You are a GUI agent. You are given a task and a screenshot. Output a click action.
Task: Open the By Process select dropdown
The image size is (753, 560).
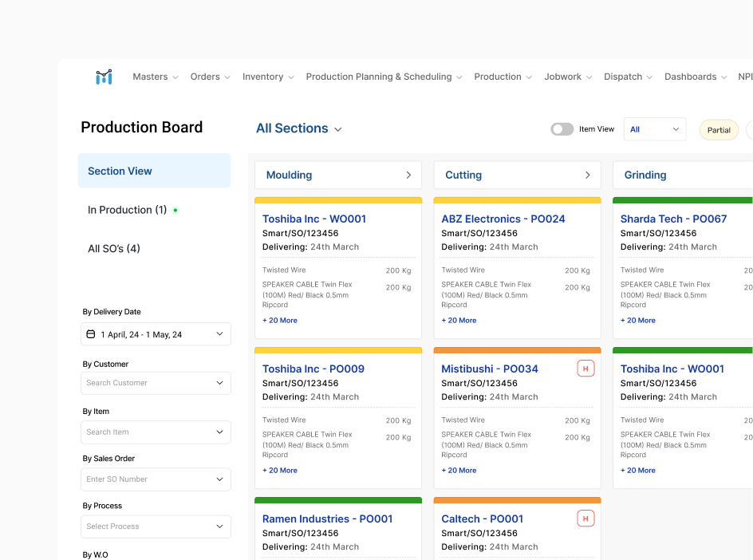pos(156,526)
